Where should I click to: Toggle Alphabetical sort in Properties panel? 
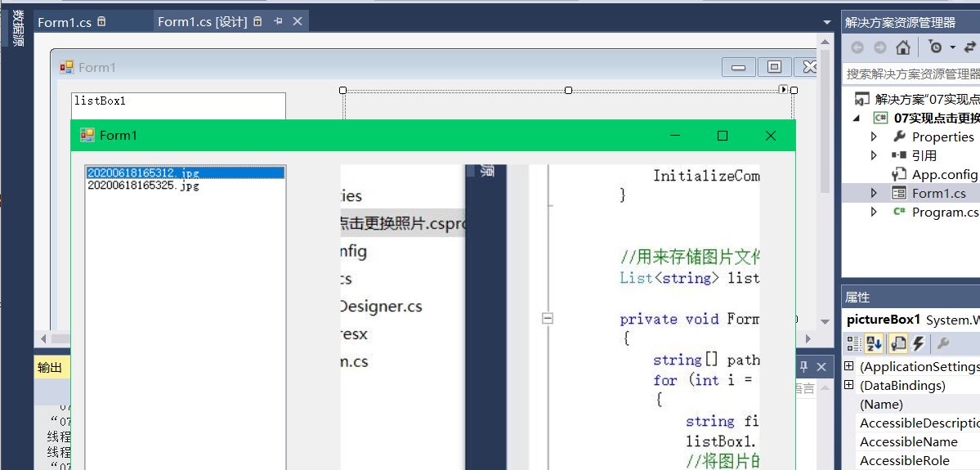pyautogui.click(x=874, y=343)
